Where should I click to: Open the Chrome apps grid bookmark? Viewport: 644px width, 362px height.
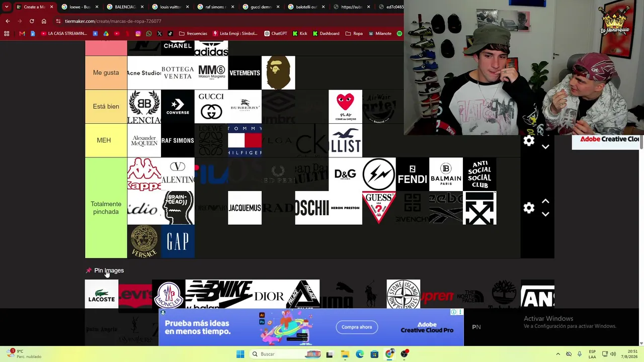pos(7,34)
